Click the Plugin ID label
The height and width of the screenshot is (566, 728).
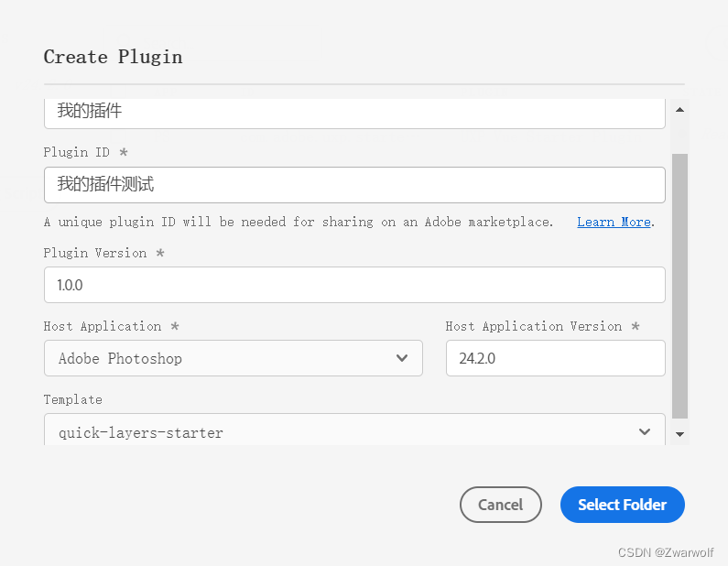77,152
